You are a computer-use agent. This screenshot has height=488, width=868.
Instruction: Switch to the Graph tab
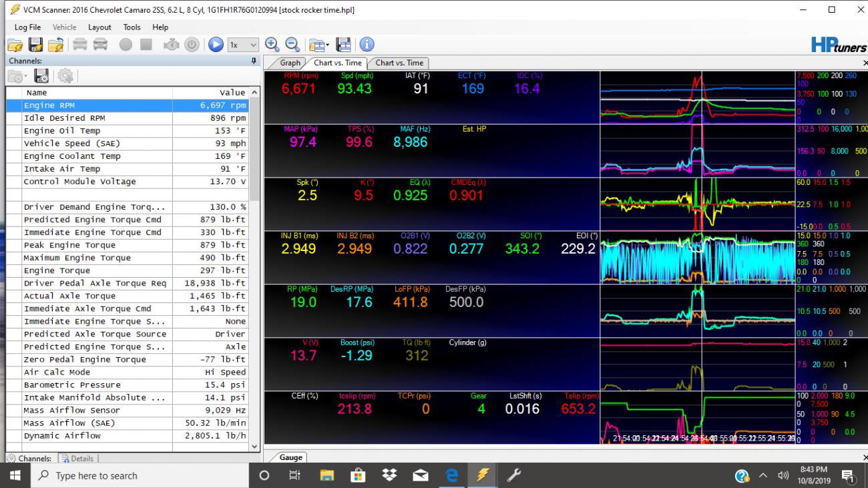pyautogui.click(x=290, y=63)
